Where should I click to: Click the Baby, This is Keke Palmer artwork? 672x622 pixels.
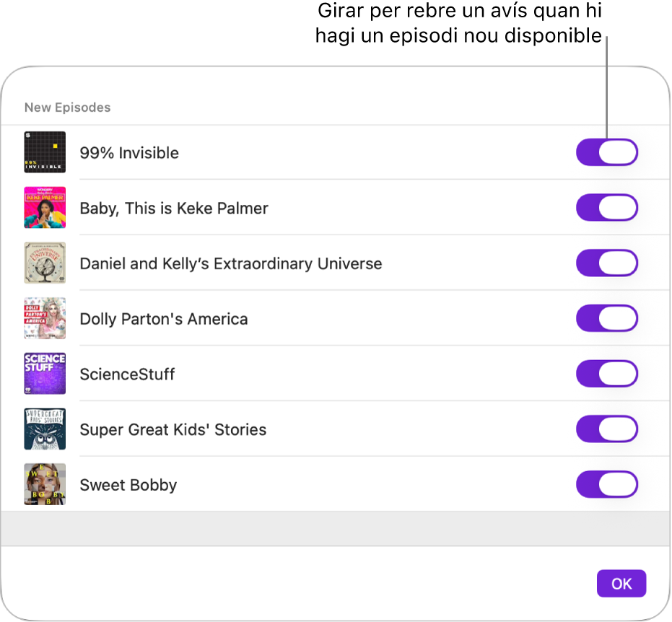click(44, 207)
